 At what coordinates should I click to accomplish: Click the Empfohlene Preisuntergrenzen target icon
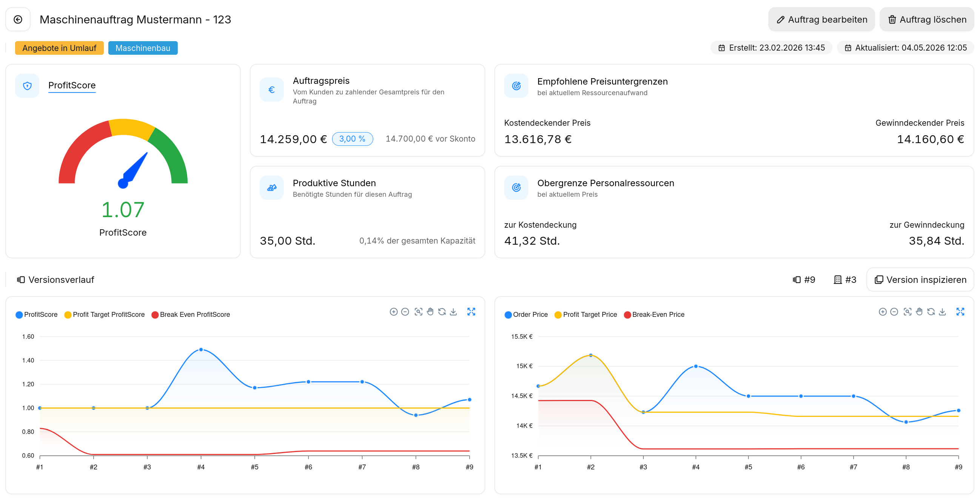516,86
